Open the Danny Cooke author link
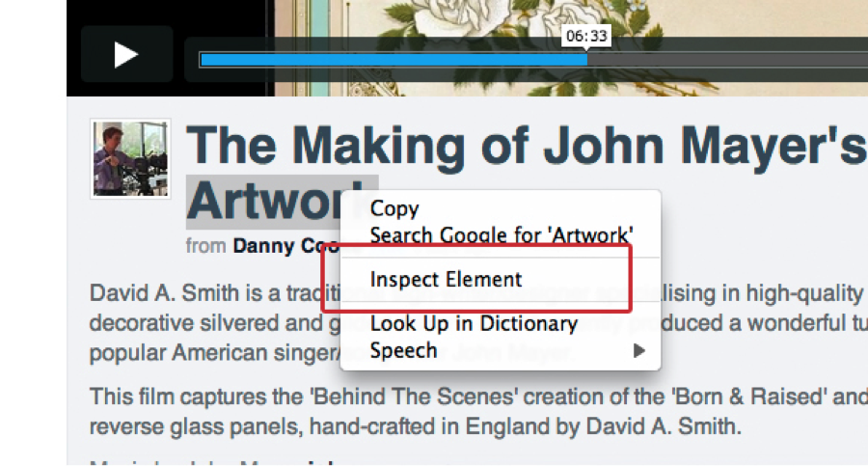868x466 pixels. [x=286, y=245]
